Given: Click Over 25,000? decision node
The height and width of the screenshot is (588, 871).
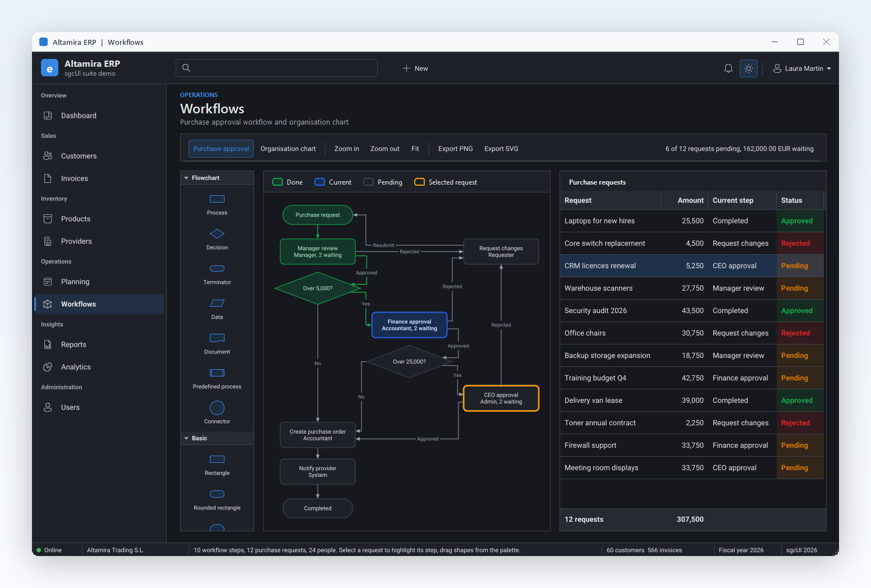Looking at the screenshot, I should (410, 362).
